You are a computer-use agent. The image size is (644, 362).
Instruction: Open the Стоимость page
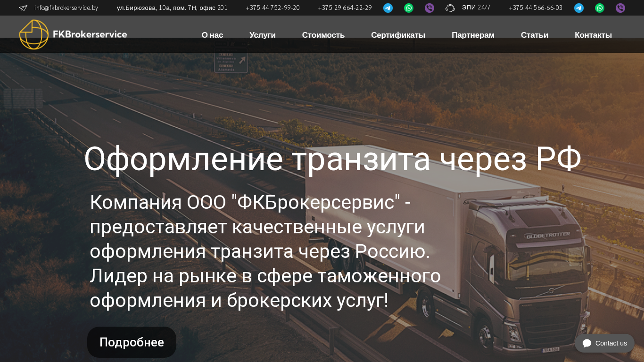pos(323,35)
